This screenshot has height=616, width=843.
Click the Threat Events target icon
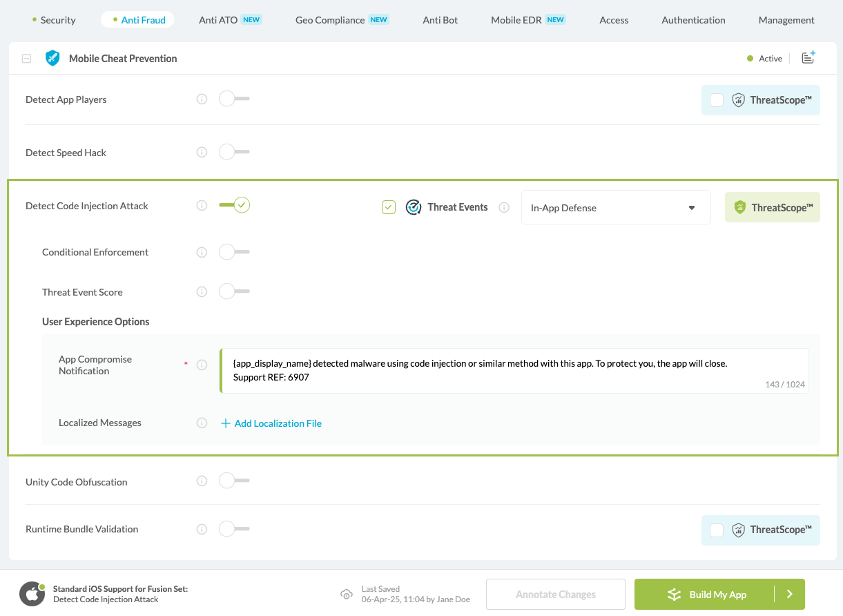(413, 206)
